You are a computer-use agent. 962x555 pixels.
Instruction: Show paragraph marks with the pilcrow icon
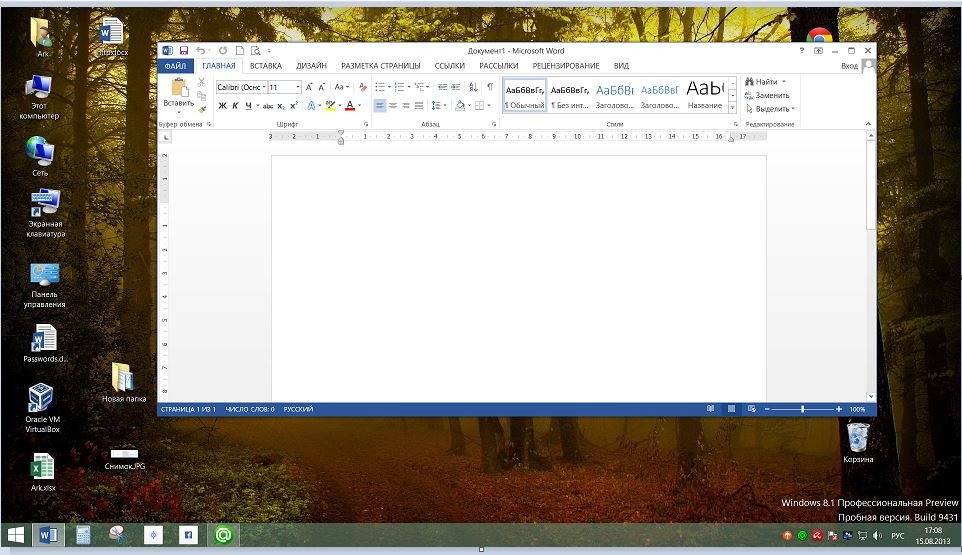click(x=489, y=87)
